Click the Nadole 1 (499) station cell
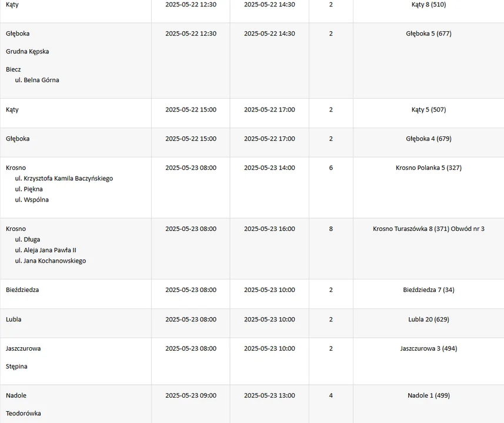Image resolution: width=504 pixels, height=423 pixels. coord(429,396)
